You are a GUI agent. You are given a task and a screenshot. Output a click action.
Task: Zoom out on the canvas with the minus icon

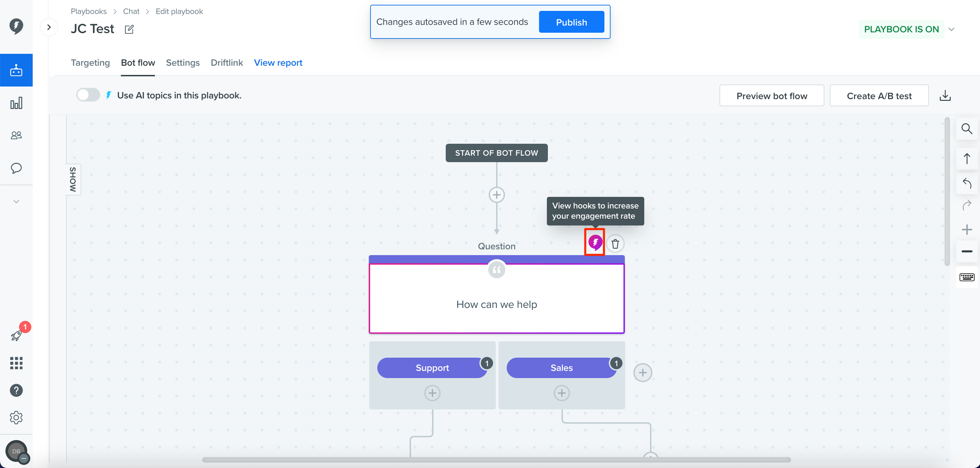pos(967,251)
